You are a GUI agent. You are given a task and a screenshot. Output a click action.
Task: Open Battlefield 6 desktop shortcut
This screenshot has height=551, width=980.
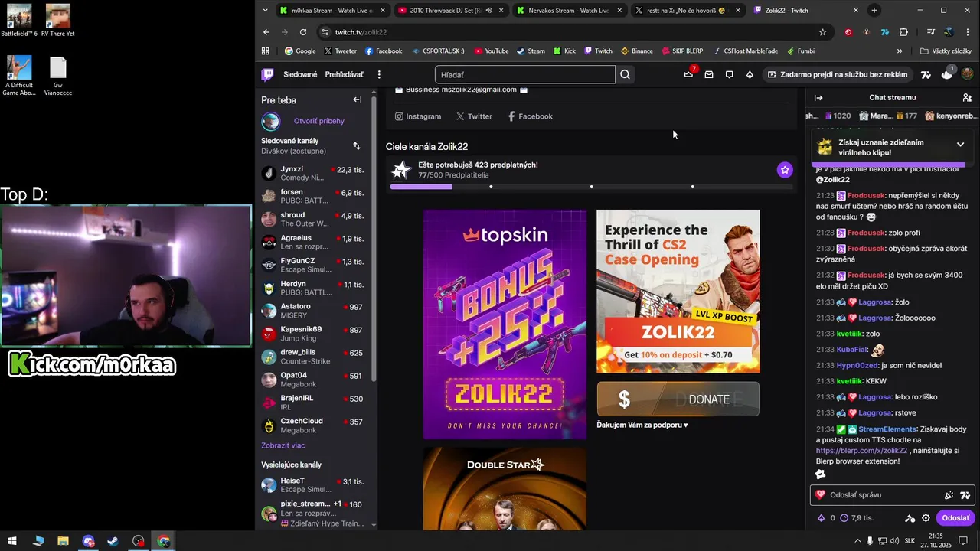pos(18,21)
